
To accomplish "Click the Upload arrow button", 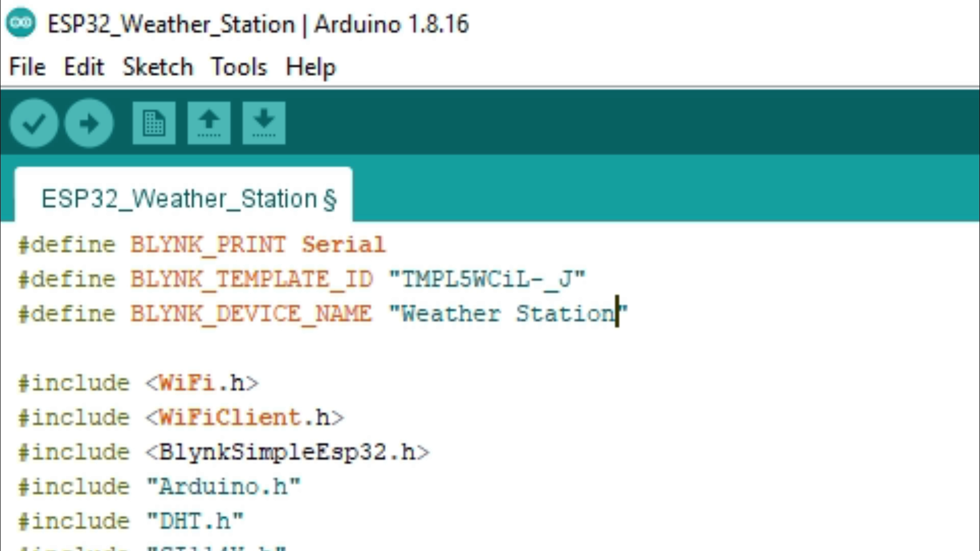I will (x=89, y=123).
